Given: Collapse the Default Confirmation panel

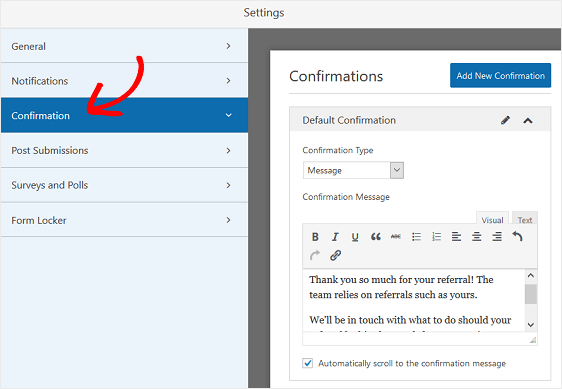Looking at the screenshot, I should [x=528, y=120].
